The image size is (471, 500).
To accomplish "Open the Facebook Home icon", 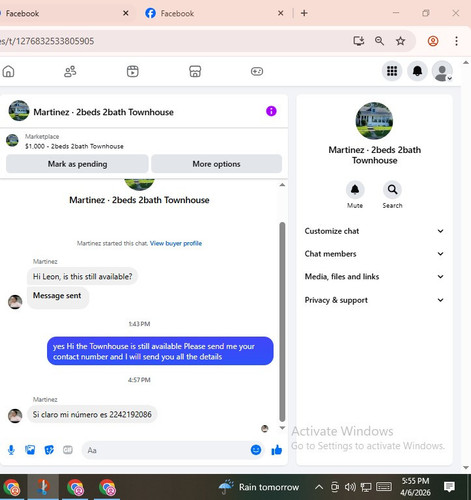I will click(x=8, y=71).
